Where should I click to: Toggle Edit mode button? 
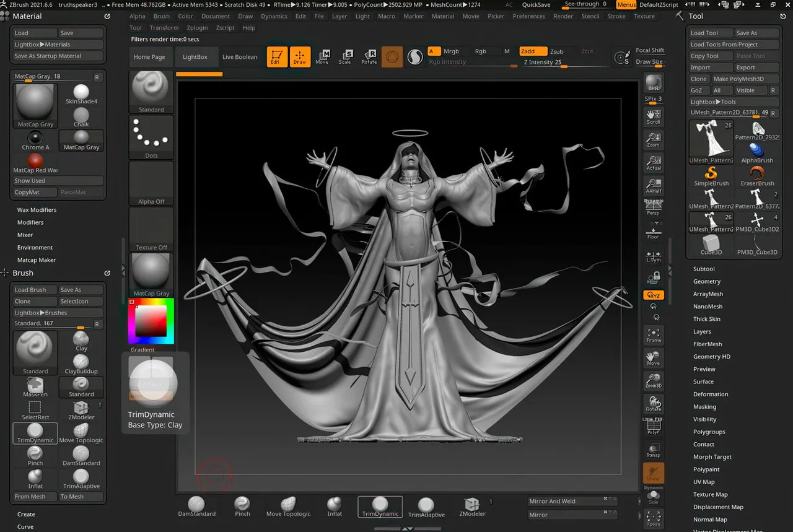[277, 57]
